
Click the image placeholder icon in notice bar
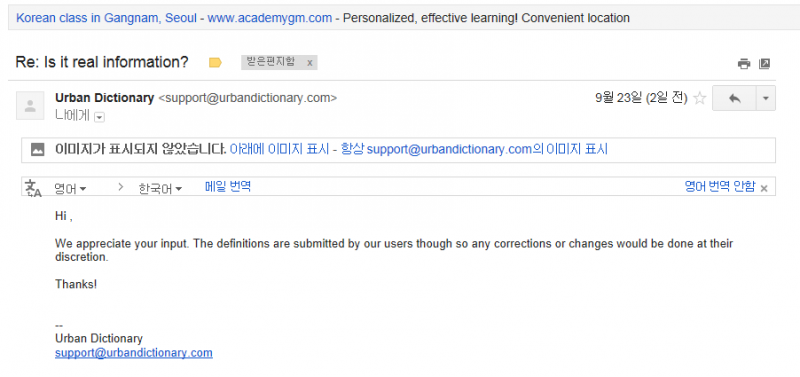(37, 150)
